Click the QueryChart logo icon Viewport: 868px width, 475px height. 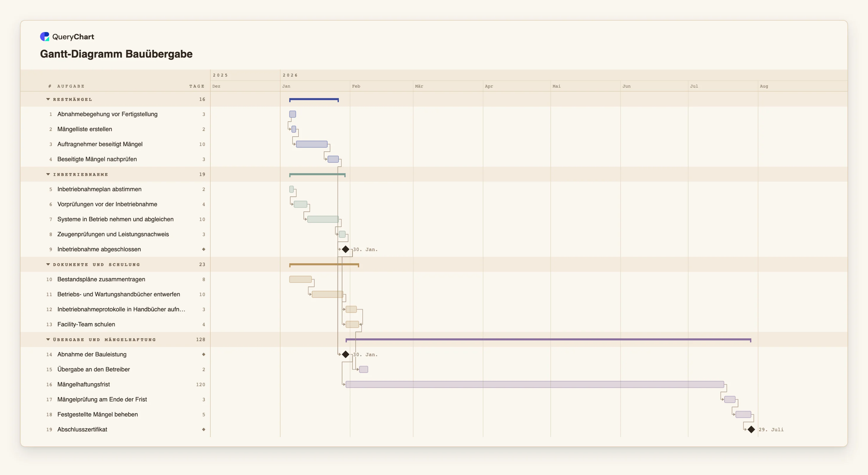[x=44, y=37]
